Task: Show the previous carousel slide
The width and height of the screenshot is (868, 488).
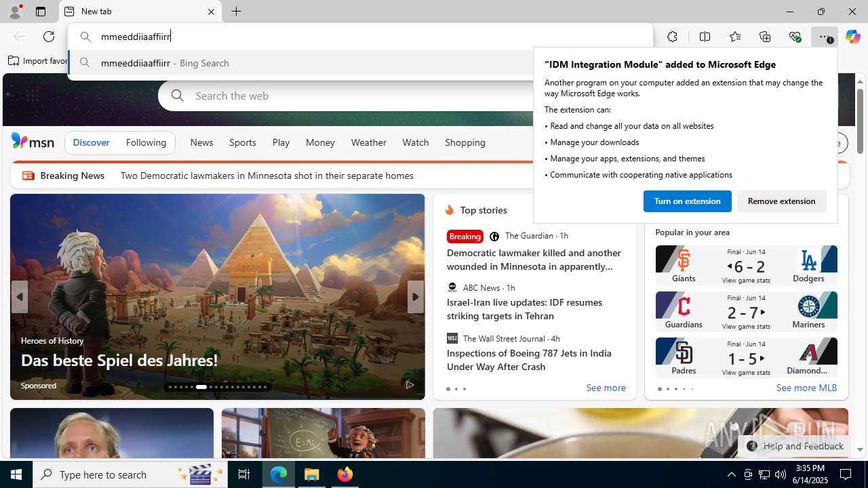Action: coord(20,297)
